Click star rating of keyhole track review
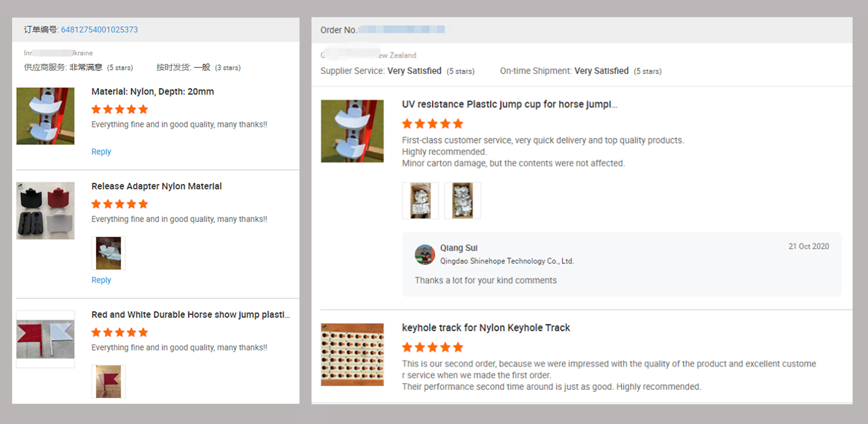 [433, 348]
